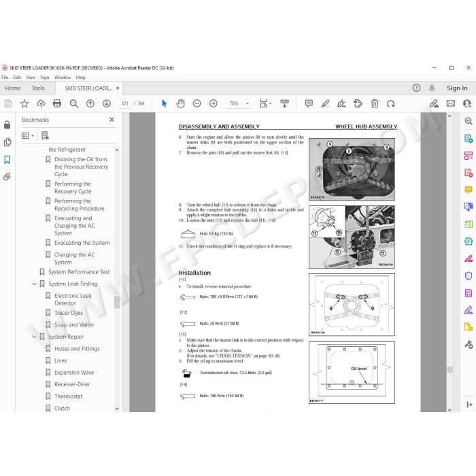Open the File menu
Screen dimensions: 476x476
(x=5, y=78)
